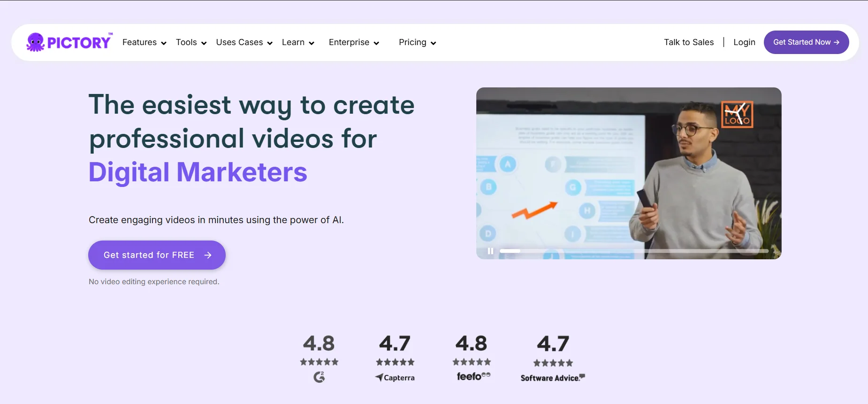Click the 4.8 feefo rating score
Image resolution: width=868 pixels, height=404 pixels.
(472, 343)
